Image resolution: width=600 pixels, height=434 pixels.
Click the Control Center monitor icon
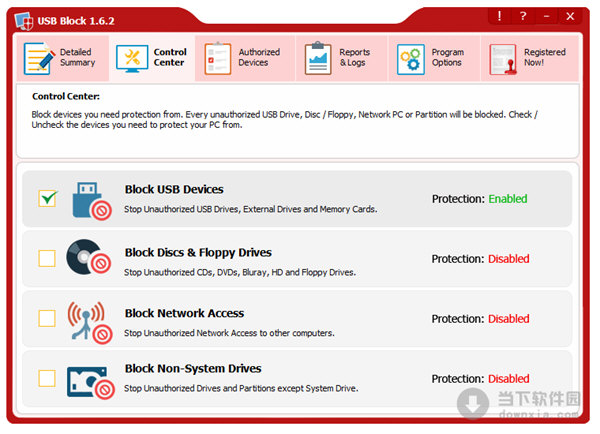click(132, 59)
